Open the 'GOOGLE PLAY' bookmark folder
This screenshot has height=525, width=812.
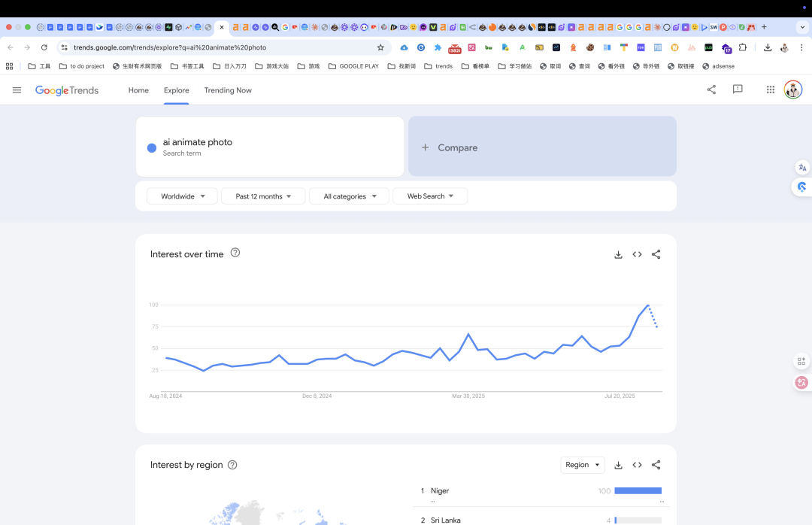(353, 66)
